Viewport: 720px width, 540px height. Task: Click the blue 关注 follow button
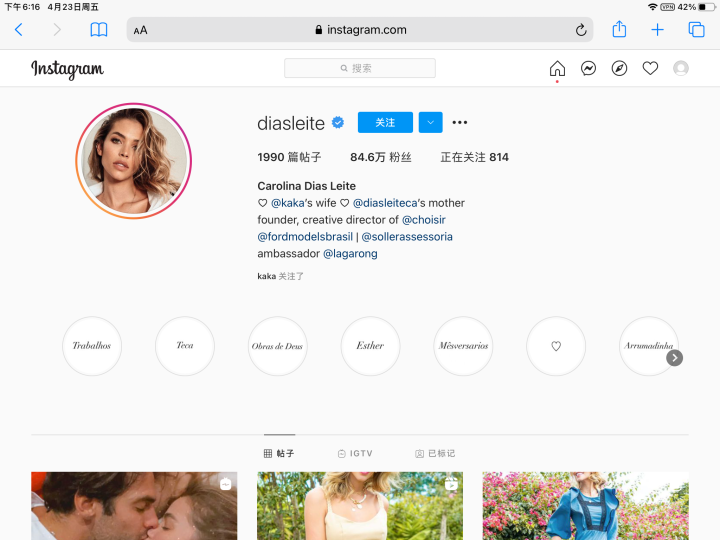(x=385, y=123)
